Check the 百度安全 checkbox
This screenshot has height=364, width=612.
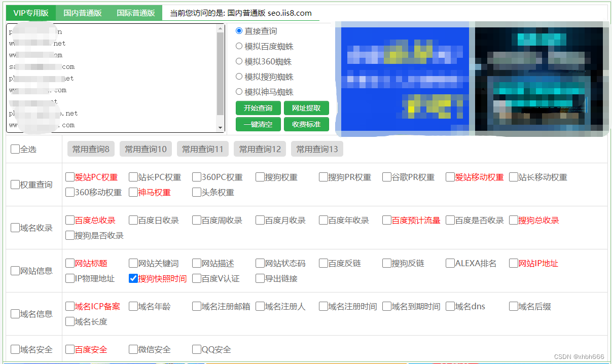tap(70, 349)
